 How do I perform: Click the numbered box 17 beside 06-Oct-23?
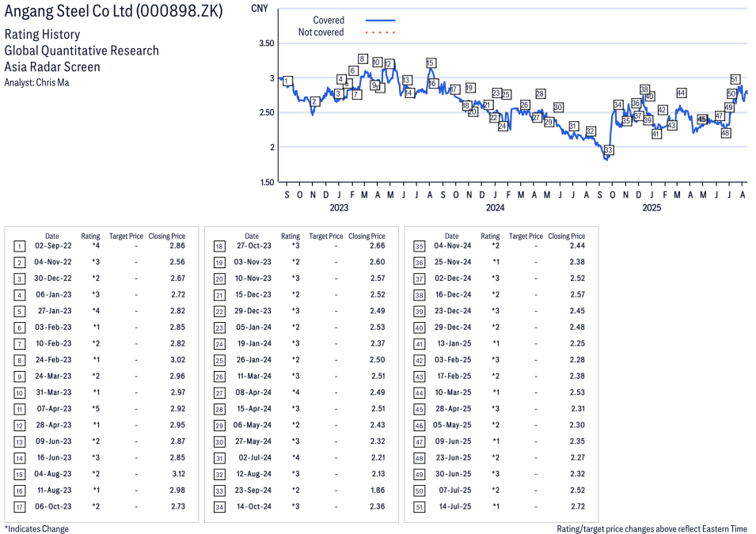(19, 507)
